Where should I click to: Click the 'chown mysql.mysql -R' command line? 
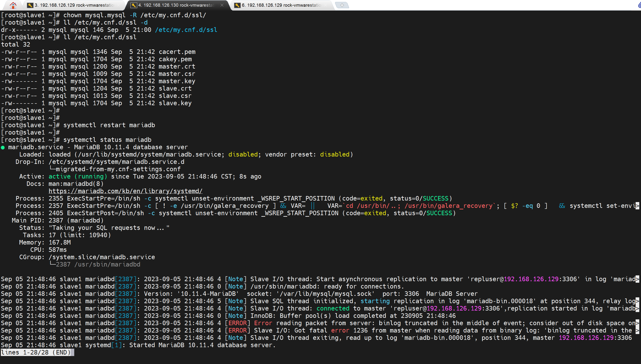[x=135, y=15]
